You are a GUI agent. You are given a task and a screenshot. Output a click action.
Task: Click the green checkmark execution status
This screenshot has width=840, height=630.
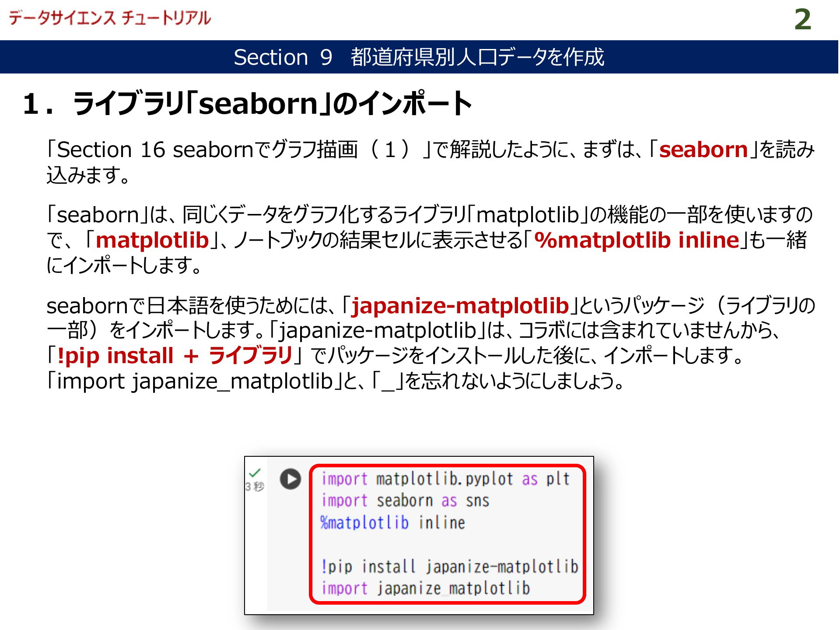pos(255,473)
